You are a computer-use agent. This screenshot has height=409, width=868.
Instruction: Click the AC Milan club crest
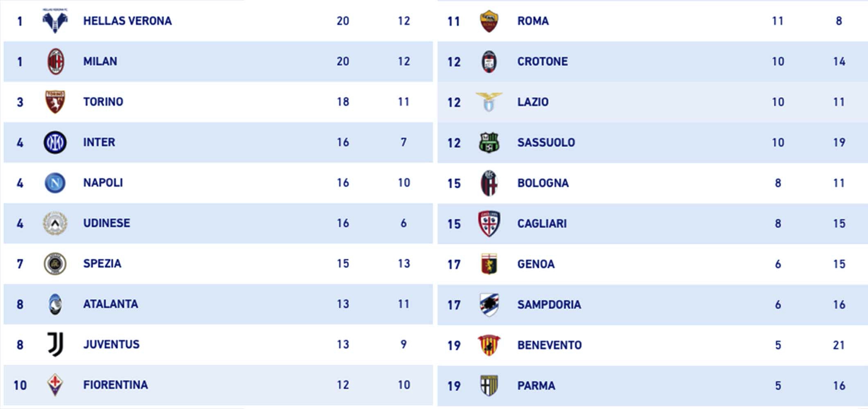pyautogui.click(x=55, y=61)
